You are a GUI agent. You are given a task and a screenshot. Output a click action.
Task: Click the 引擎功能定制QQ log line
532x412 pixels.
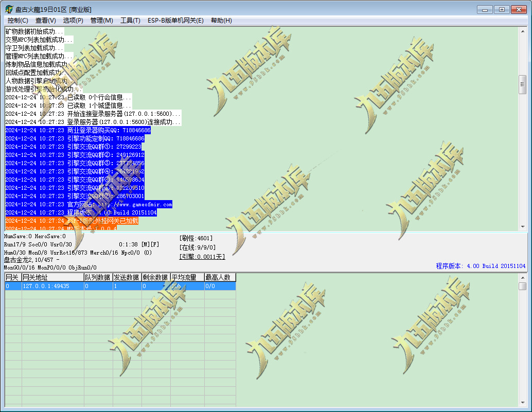75,139
